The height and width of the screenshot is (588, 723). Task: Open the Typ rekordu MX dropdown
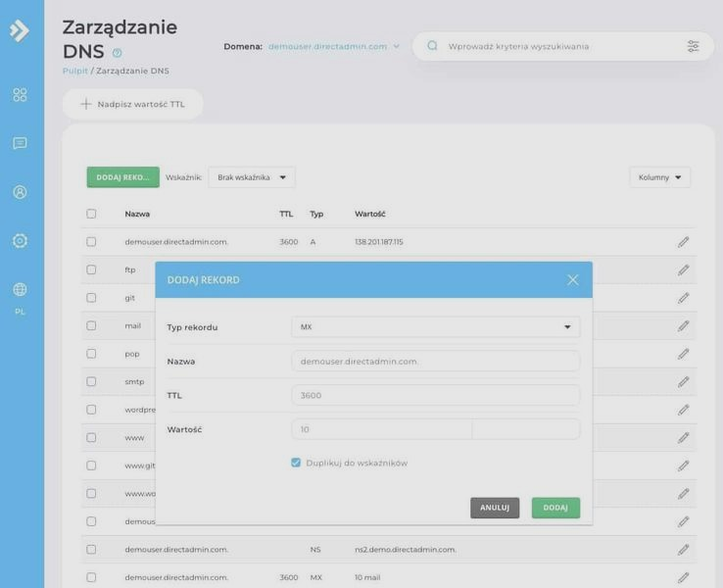pyautogui.click(x=436, y=327)
